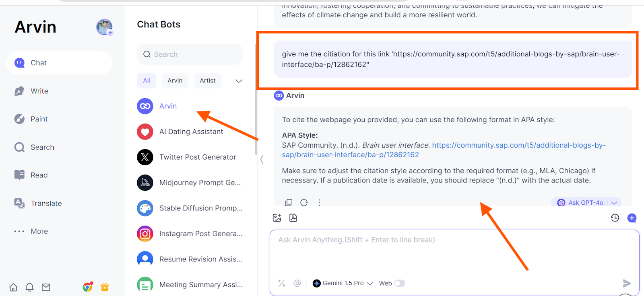644x296 pixels.
Task: Click the Chrome extension icon
Action: pyautogui.click(x=88, y=287)
